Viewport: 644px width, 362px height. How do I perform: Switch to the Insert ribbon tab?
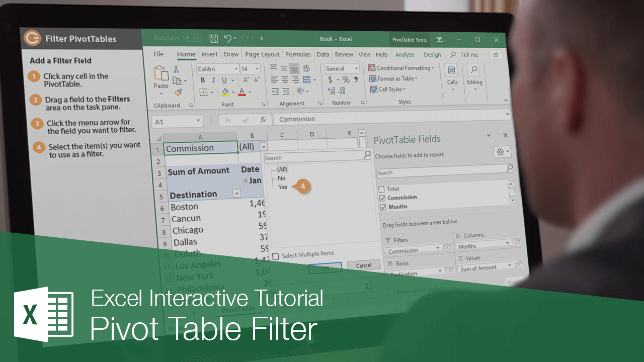210,54
